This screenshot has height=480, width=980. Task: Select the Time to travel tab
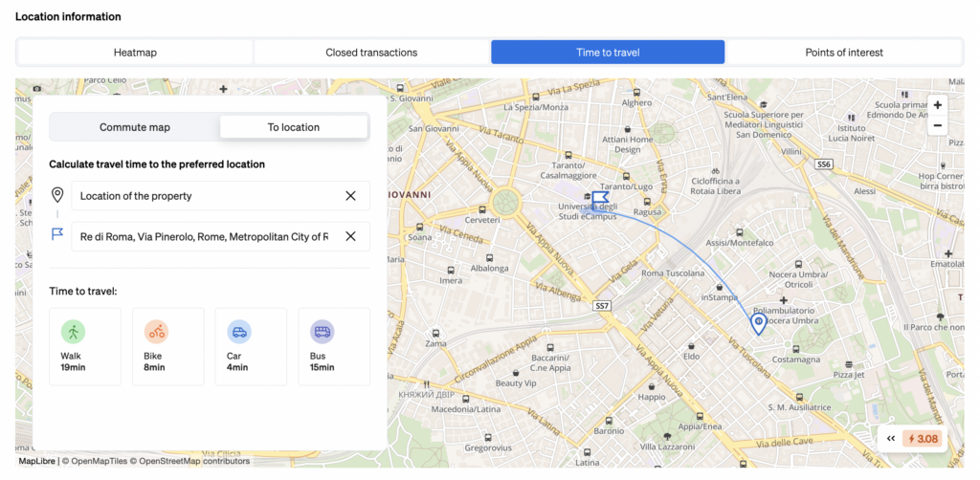[x=608, y=53]
